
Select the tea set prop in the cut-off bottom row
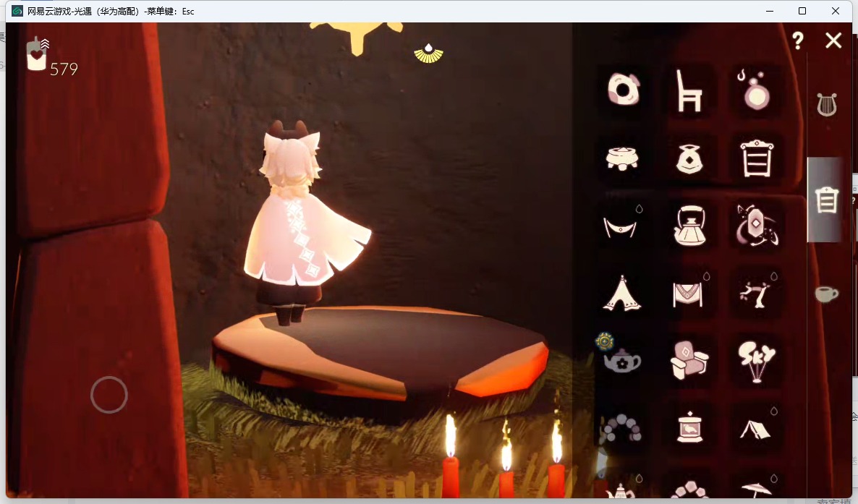click(x=622, y=489)
